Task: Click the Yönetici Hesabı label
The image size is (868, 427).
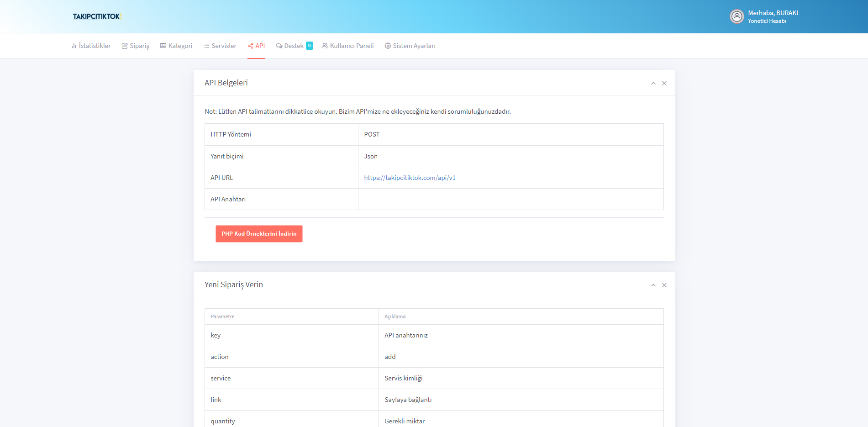Action: point(767,21)
